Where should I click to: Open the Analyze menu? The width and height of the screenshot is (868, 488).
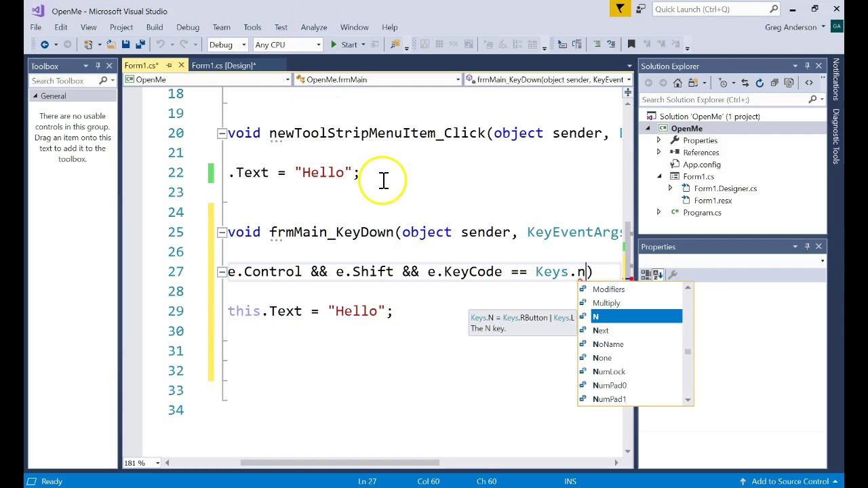click(314, 27)
